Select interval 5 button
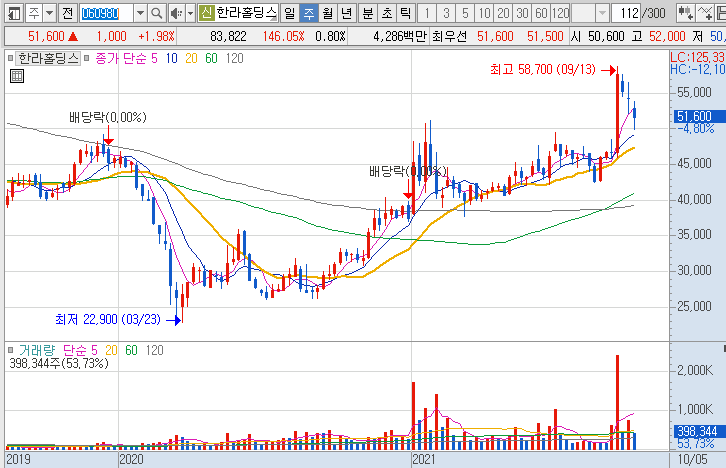The height and width of the screenshot is (468, 726). coord(465,13)
